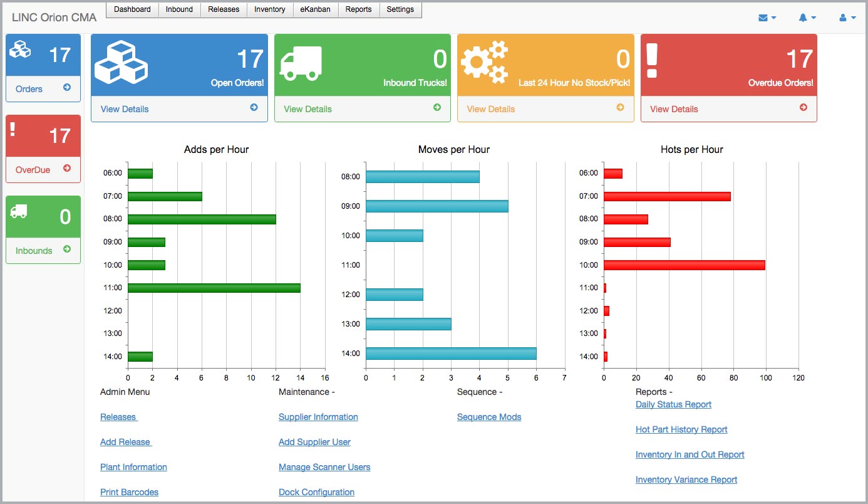Click the boxes icon on Open Orders card
868x504 pixels.
121,62
